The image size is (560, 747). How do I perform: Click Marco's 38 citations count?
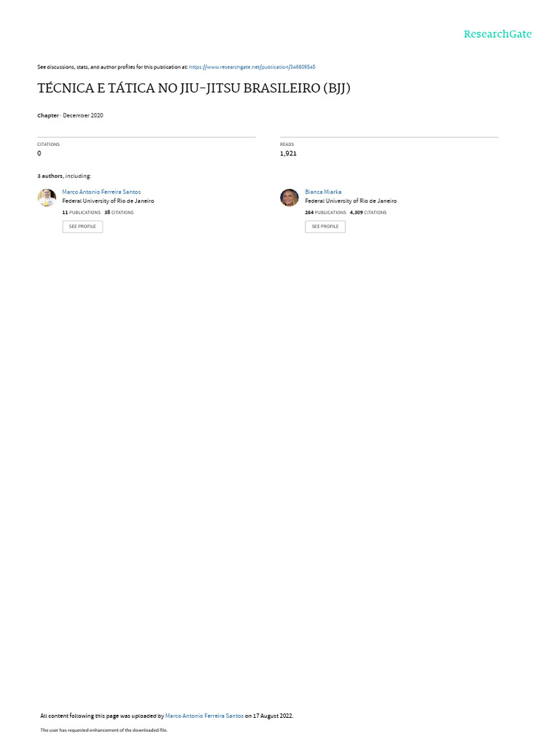point(119,212)
